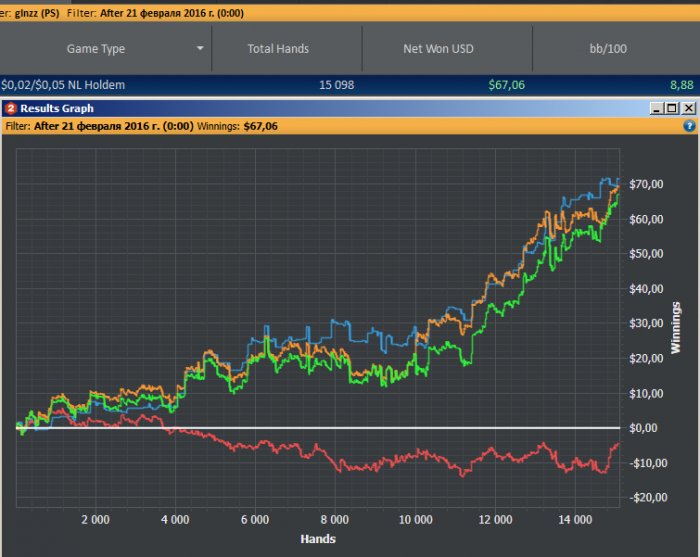700x557 pixels.
Task: Click the red Results Graph window icon
Action: [x=10, y=108]
